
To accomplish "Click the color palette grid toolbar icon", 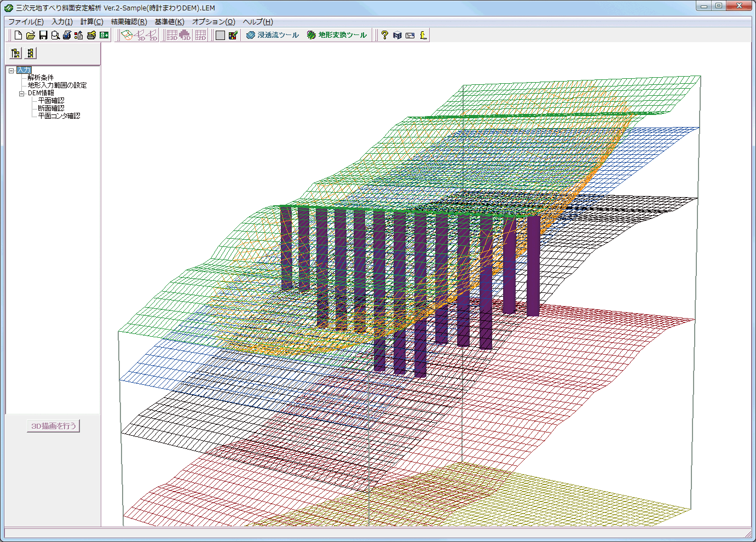I will pyautogui.click(x=233, y=35).
